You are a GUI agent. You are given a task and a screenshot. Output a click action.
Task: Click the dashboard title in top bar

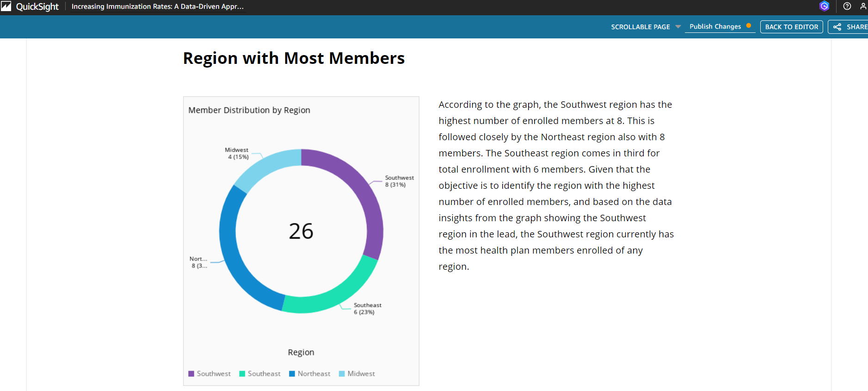pos(157,6)
